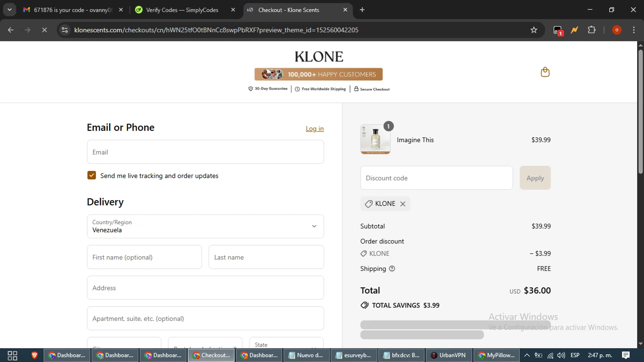This screenshot has width=644, height=362.
Task: Click the Log in link
Action: tap(315, 129)
